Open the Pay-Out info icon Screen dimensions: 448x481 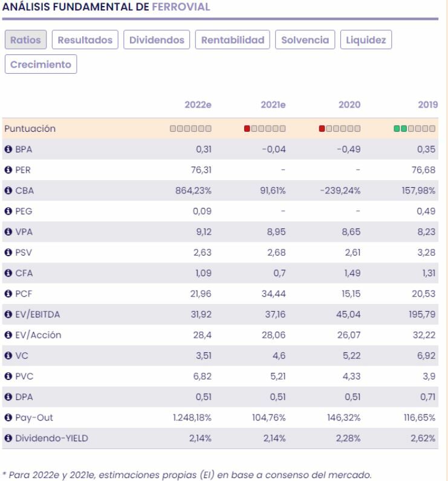(8, 418)
